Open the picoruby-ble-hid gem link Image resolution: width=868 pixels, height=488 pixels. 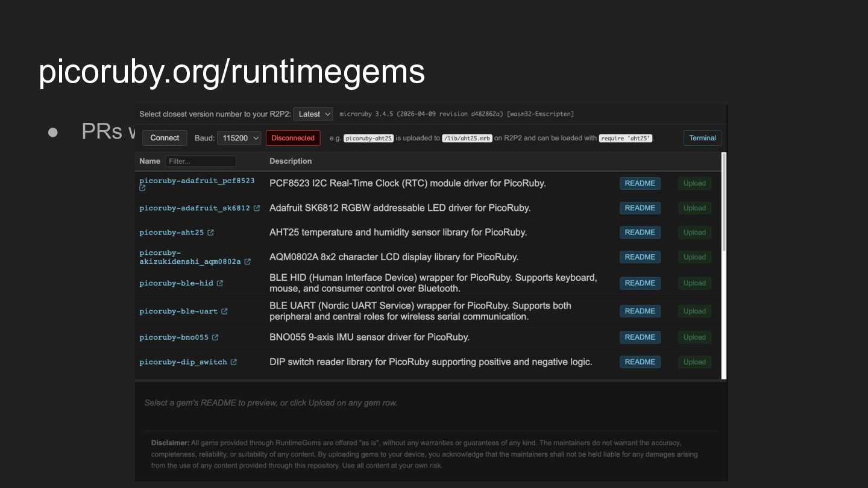pyautogui.click(x=176, y=283)
